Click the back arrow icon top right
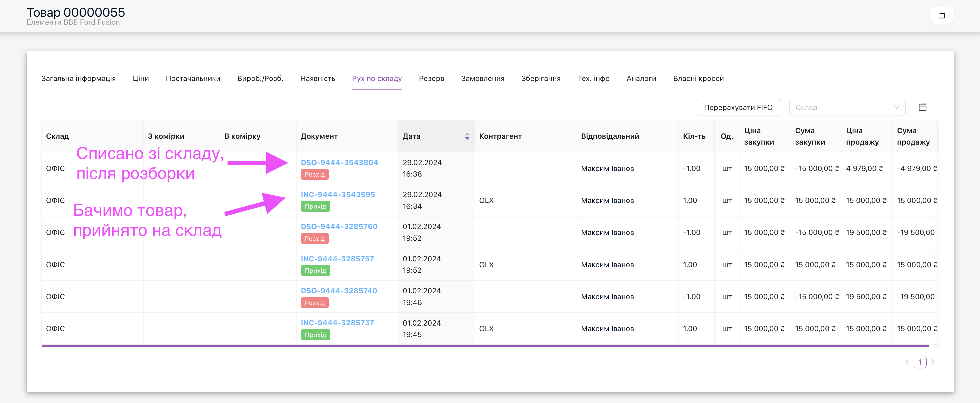The width and height of the screenshot is (980, 403). pyautogui.click(x=941, y=16)
